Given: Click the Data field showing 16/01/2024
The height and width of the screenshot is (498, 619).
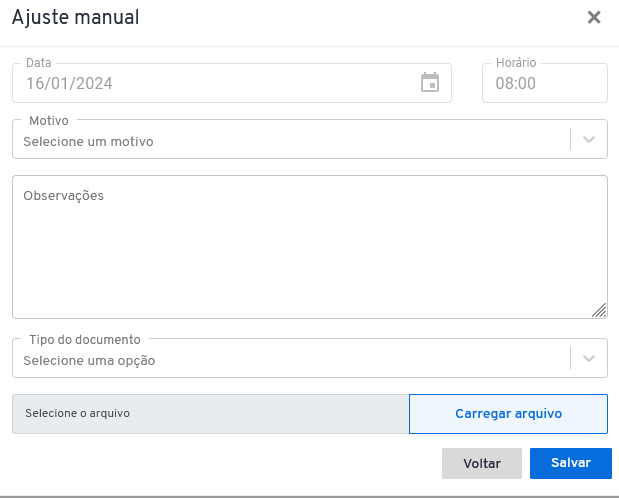Looking at the screenshot, I should [232, 83].
